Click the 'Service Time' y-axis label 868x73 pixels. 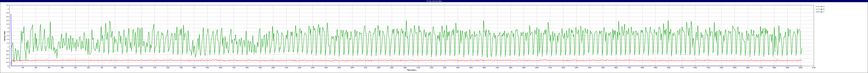tap(5, 36)
